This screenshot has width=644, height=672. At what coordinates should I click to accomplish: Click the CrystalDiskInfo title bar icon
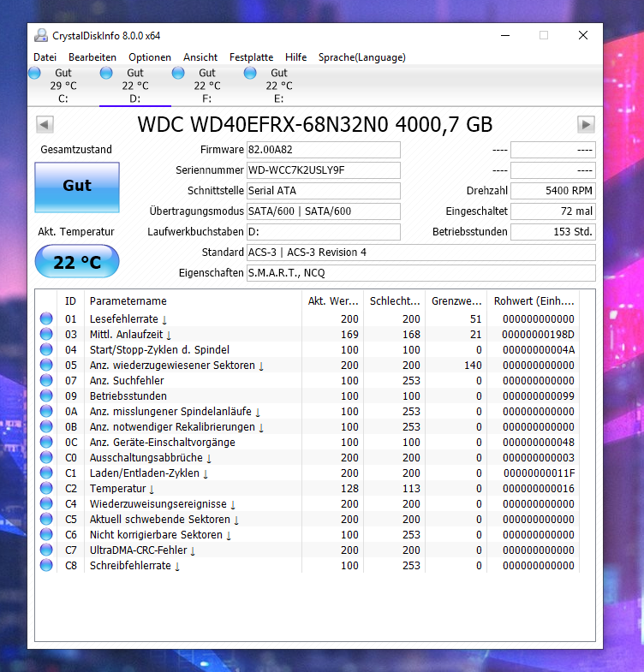tap(41, 36)
